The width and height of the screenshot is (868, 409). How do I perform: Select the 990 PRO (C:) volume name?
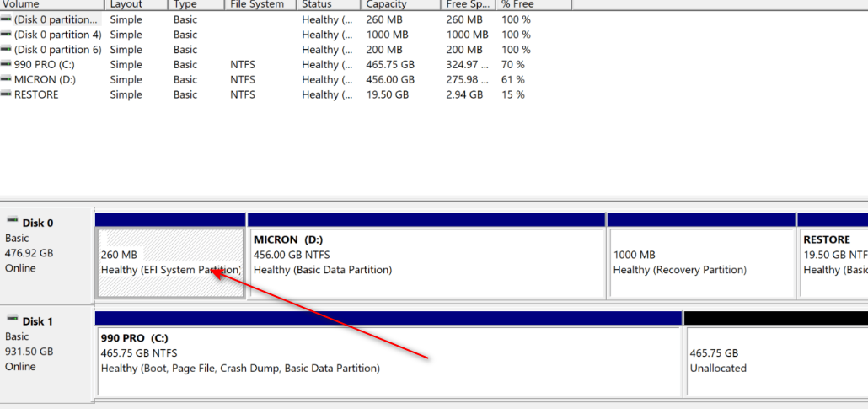[x=45, y=64]
